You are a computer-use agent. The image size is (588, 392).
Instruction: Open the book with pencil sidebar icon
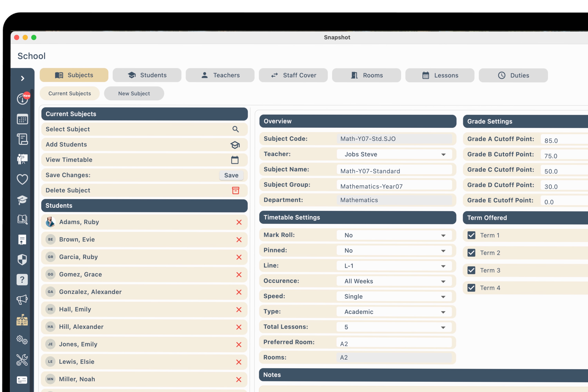point(23,220)
